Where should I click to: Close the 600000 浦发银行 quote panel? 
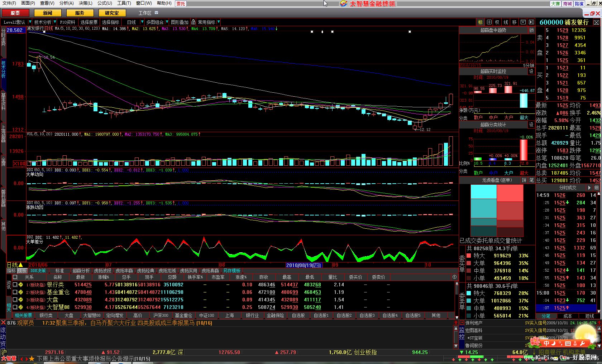[596, 22]
